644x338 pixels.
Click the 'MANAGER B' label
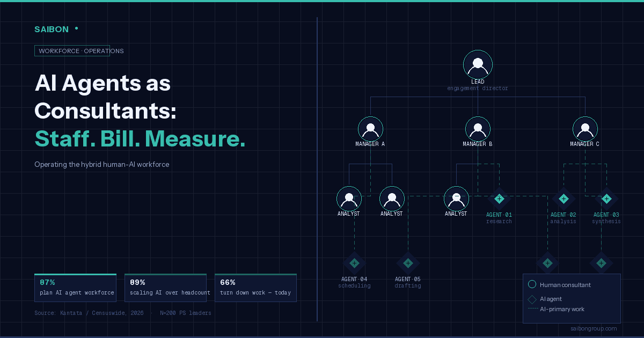pos(478,144)
